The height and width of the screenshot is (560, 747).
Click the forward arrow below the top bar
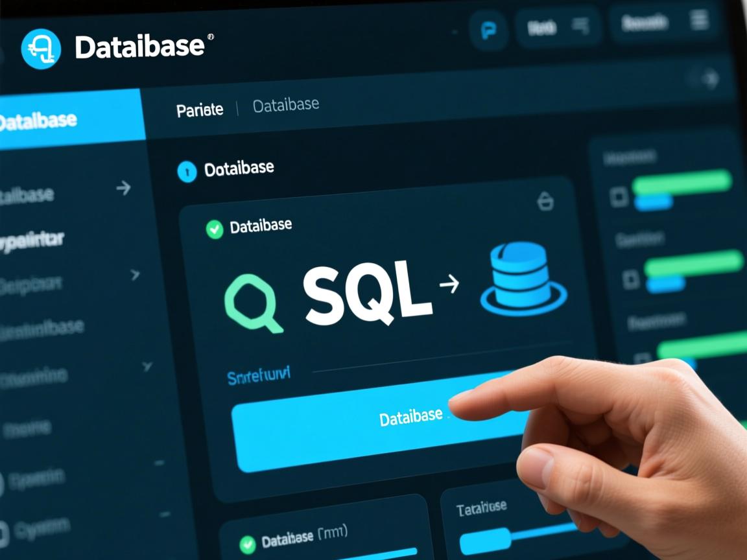pyautogui.click(x=711, y=80)
